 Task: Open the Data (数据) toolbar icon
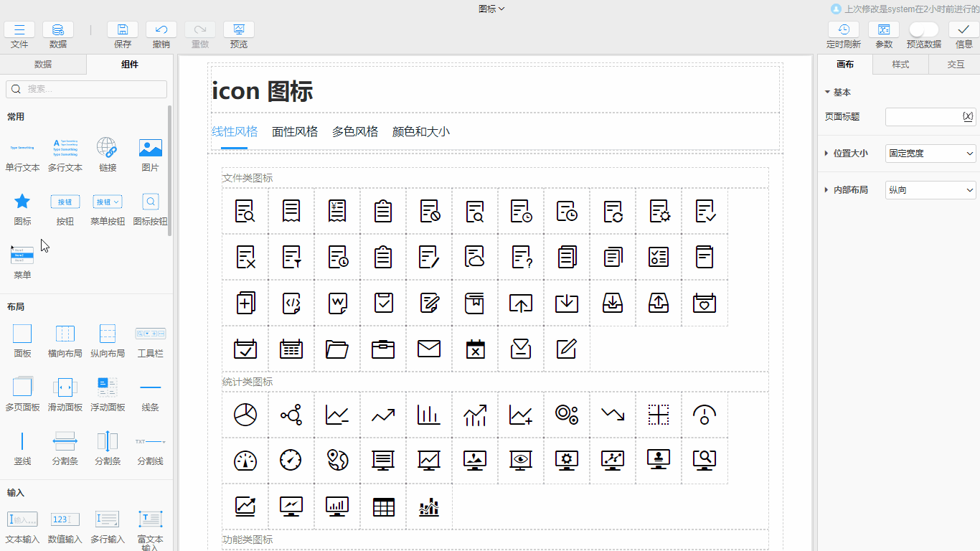[58, 30]
